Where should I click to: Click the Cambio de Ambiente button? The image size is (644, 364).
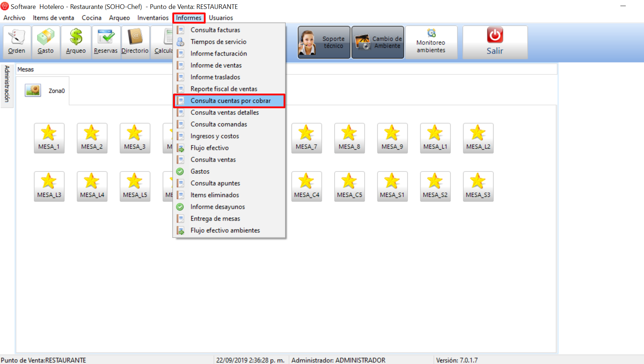(x=378, y=43)
